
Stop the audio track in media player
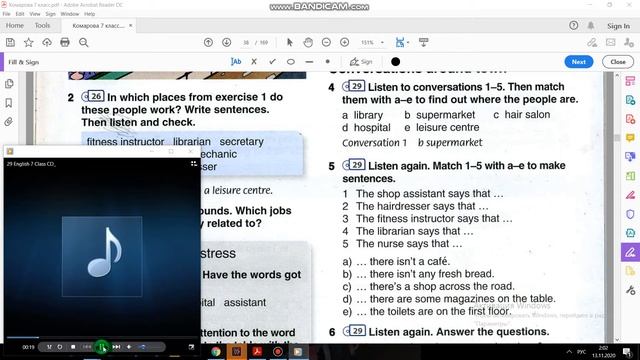point(73,347)
